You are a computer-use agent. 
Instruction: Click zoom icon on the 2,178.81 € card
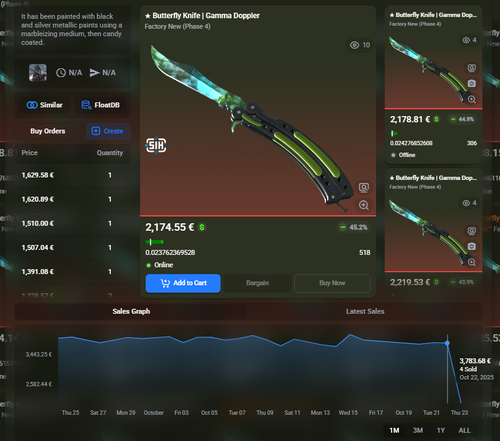click(471, 99)
